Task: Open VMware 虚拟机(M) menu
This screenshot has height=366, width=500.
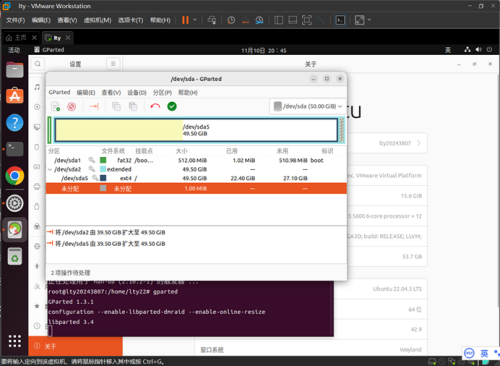Action: pos(97,20)
